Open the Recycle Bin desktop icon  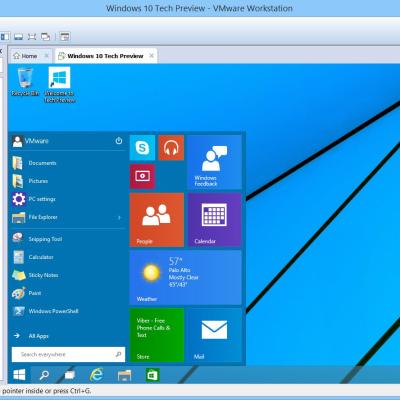coord(25,82)
